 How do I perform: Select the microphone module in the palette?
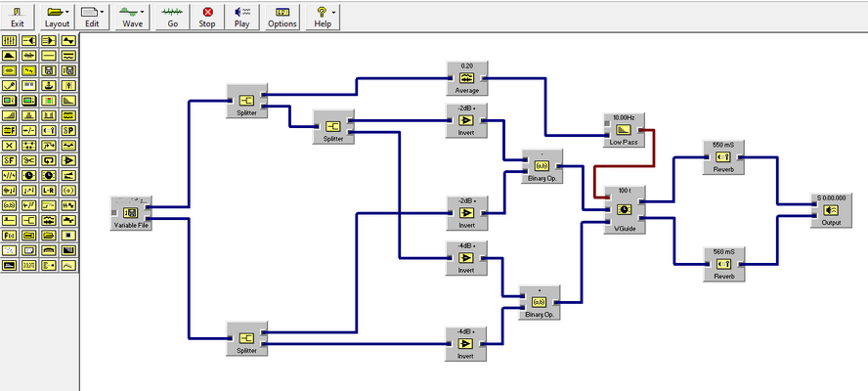(x=9, y=86)
